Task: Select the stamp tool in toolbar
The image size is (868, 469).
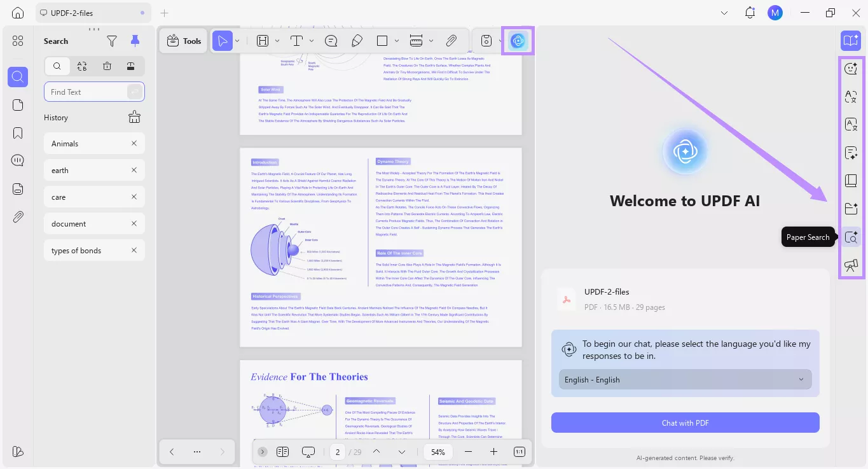Action: coord(486,41)
